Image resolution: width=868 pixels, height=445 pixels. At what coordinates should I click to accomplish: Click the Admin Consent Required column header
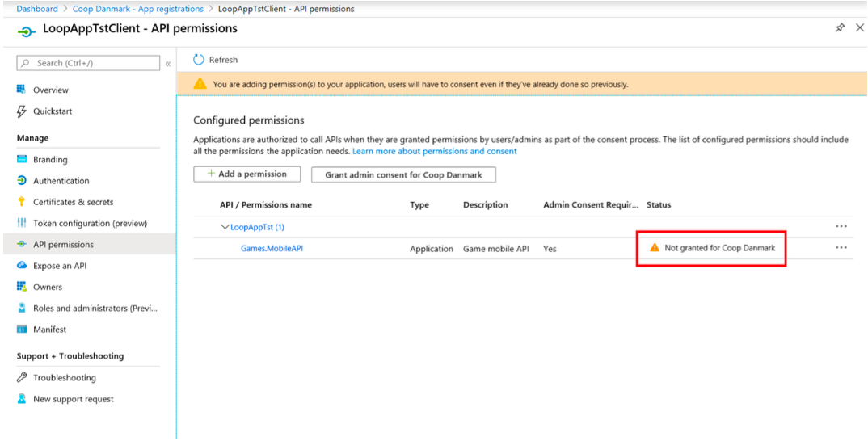tap(592, 205)
